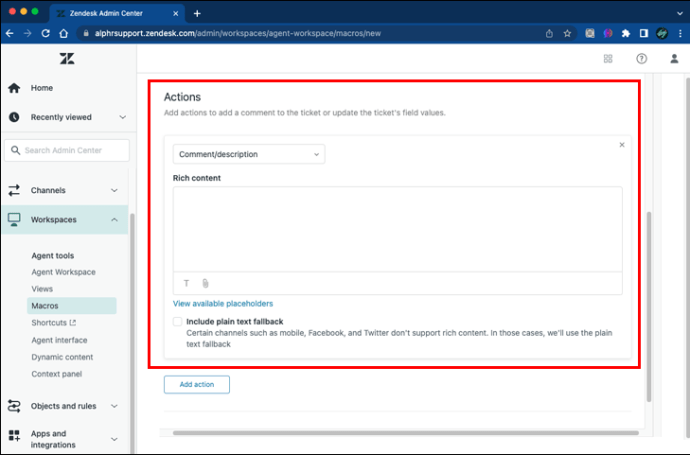This screenshot has width=690, height=455.
Task: Bookmark the page with the star icon
Action: tap(567, 33)
